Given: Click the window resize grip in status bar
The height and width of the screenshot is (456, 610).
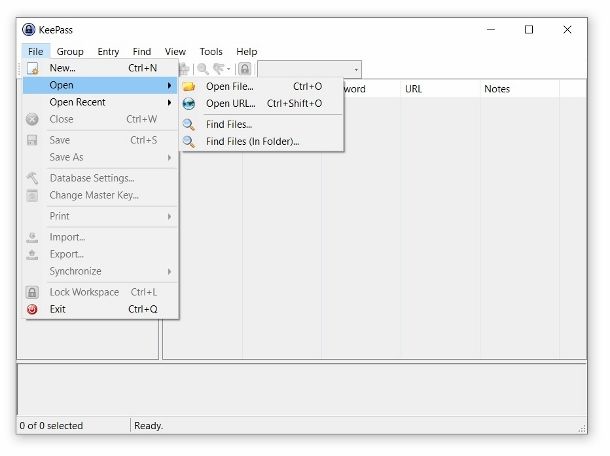Looking at the screenshot, I should click(x=582, y=429).
